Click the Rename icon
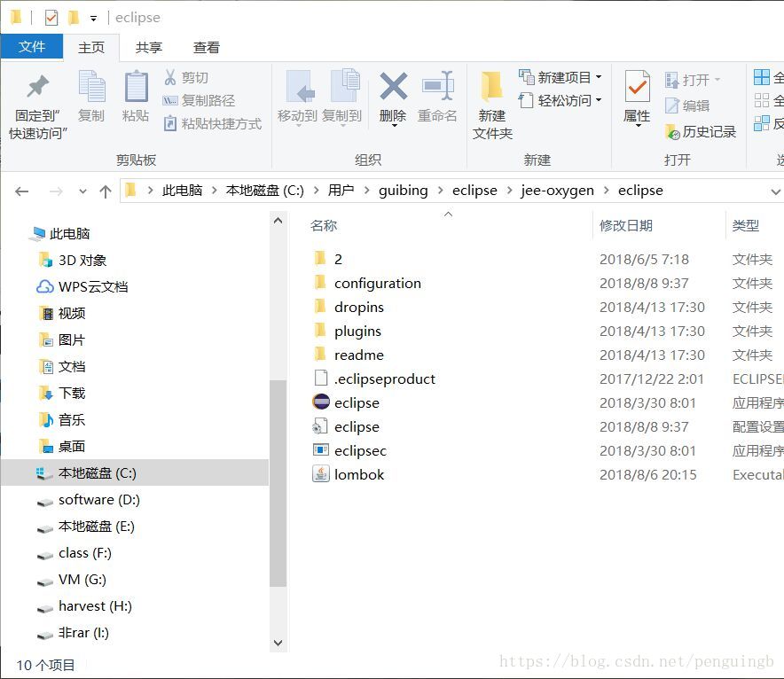Viewport: 784px width, 679px height. pyautogui.click(x=438, y=86)
